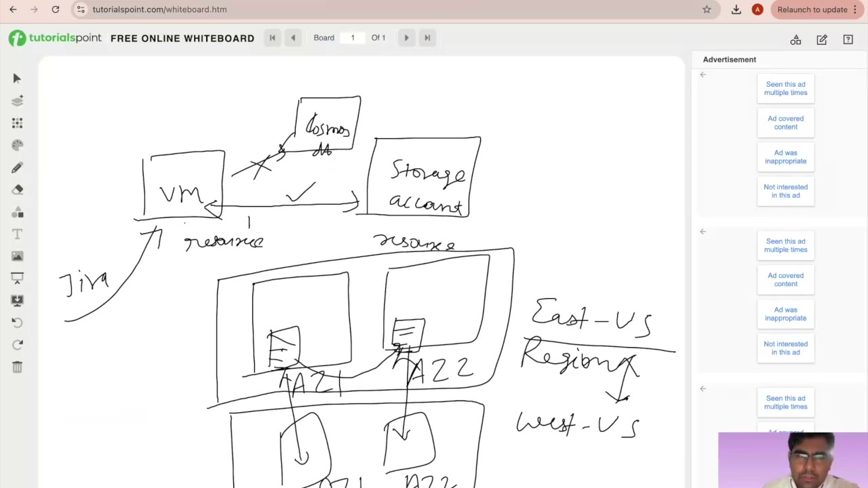
Task: Open the shapes tool
Action: point(17,212)
